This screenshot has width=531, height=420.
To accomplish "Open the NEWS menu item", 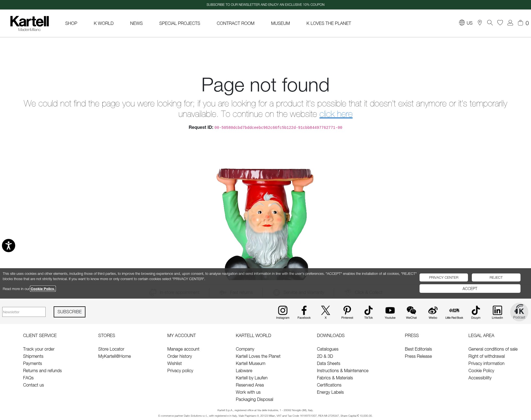I will click(136, 23).
